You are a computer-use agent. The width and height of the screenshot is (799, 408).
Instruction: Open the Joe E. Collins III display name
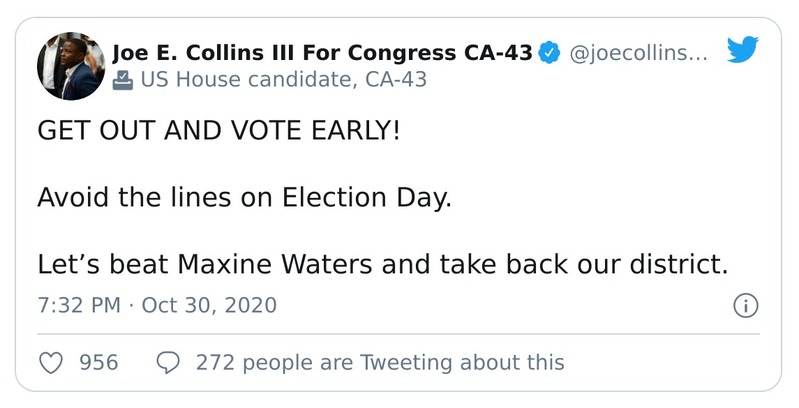[x=322, y=53]
